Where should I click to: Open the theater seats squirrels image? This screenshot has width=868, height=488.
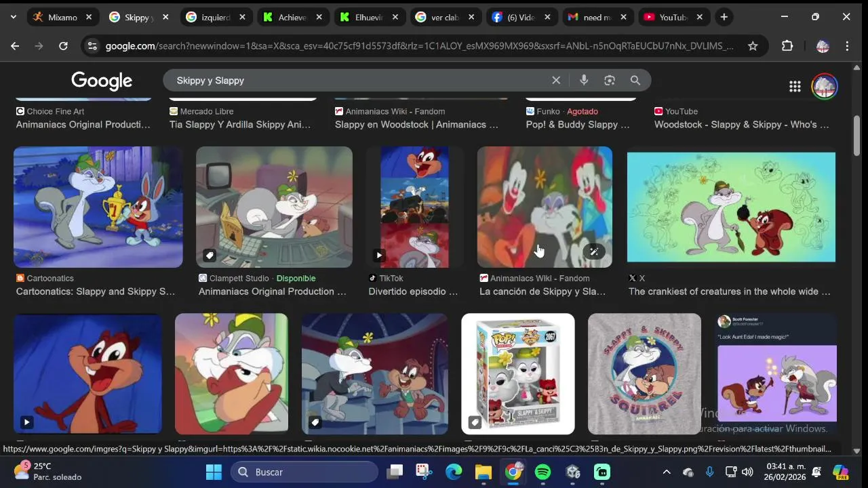375,373
